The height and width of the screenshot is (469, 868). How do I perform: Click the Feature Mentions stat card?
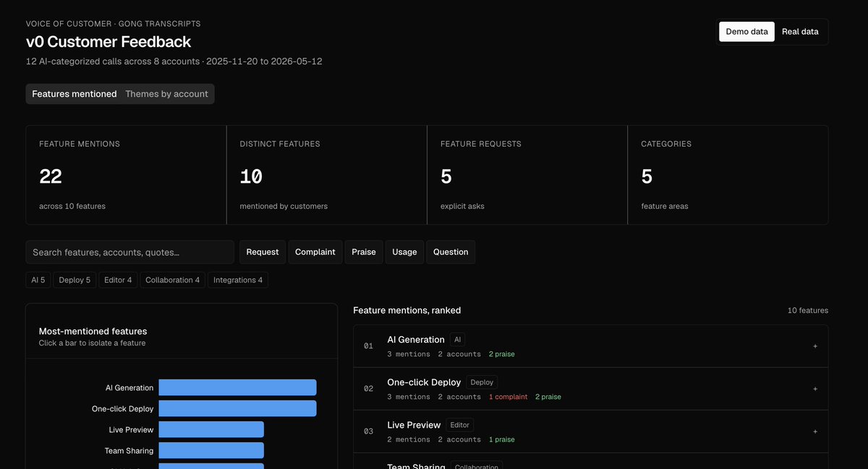126,175
